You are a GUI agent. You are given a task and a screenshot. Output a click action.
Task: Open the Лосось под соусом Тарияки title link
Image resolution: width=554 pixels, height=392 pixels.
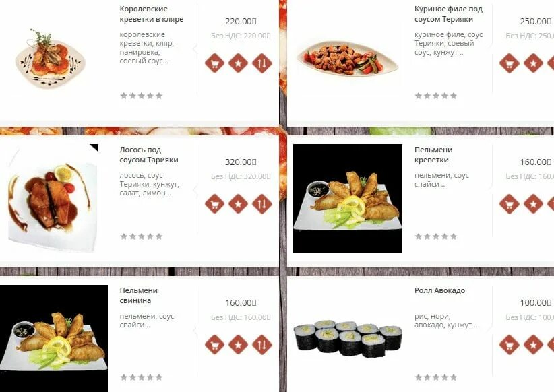coord(149,155)
